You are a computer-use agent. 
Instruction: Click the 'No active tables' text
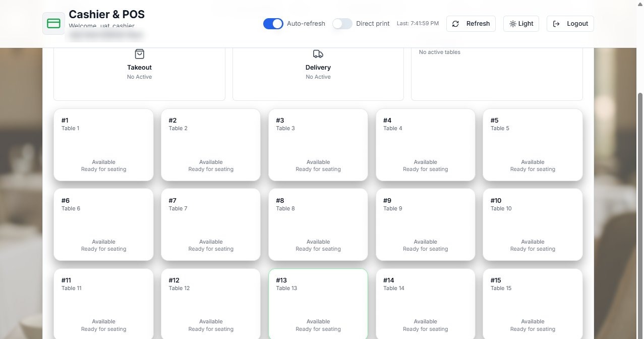(x=440, y=52)
